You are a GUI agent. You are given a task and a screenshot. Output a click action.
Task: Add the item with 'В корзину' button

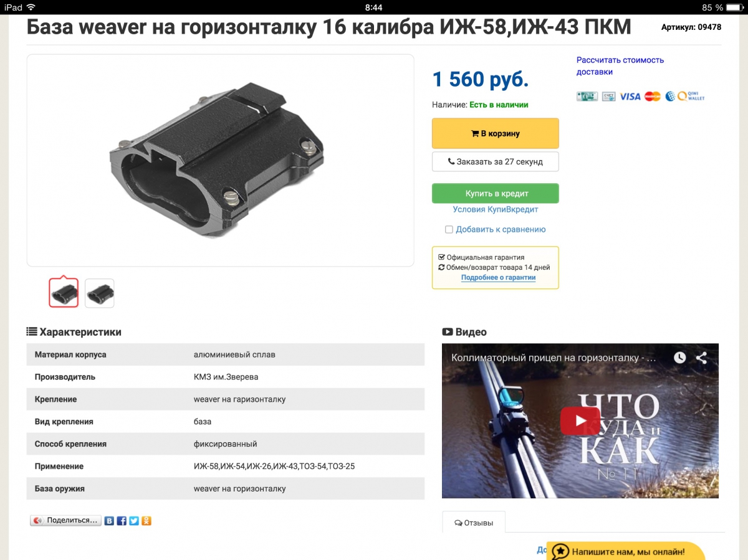tap(496, 133)
